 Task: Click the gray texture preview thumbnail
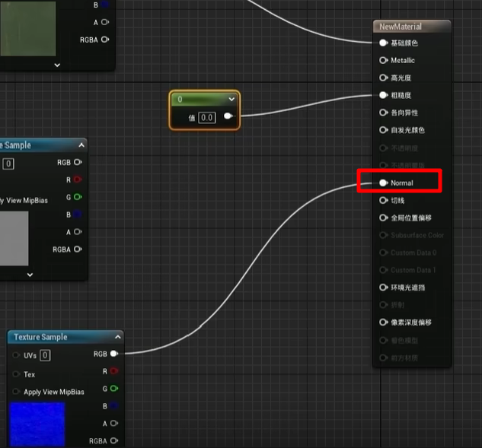click(x=14, y=238)
